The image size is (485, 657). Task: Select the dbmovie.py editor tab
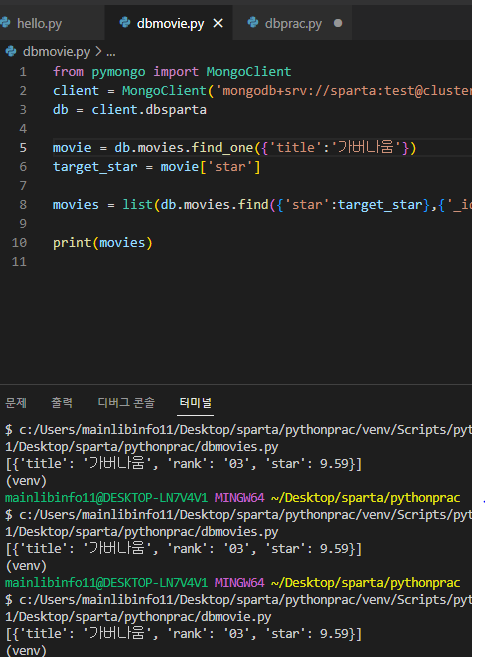point(168,23)
